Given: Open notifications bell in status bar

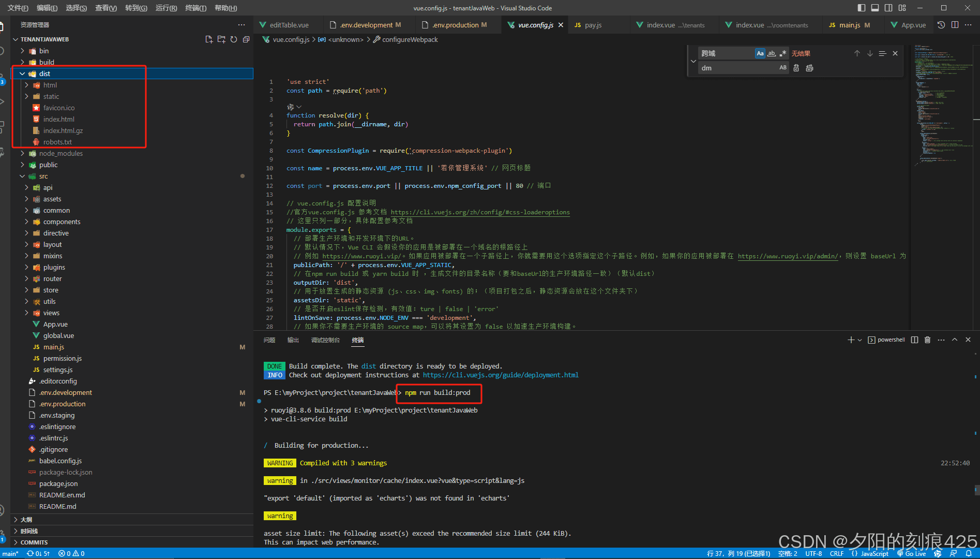Looking at the screenshot, I should [x=969, y=553].
